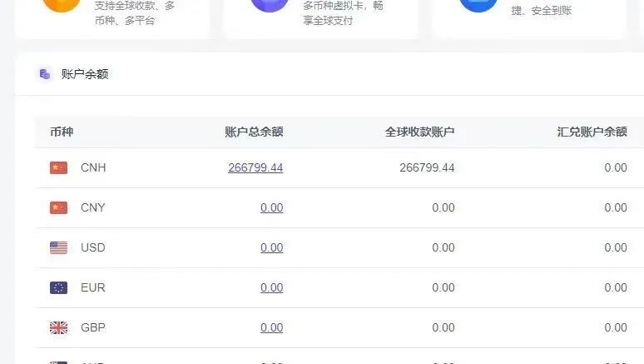The height and width of the screenshot is (364, 644).
Task: Click GBP exchange account balance 0.00
Action: pyautogui.click(x=616, y=327)
